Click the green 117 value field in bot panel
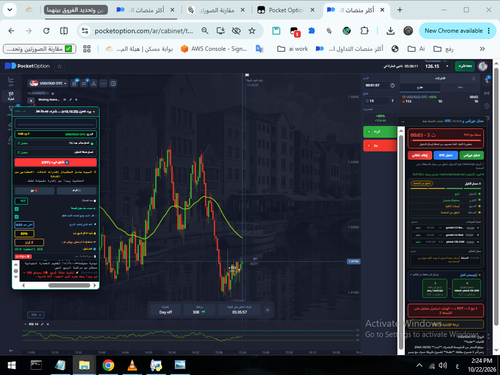The image size is (500, 375). click(x=21, y=201)
